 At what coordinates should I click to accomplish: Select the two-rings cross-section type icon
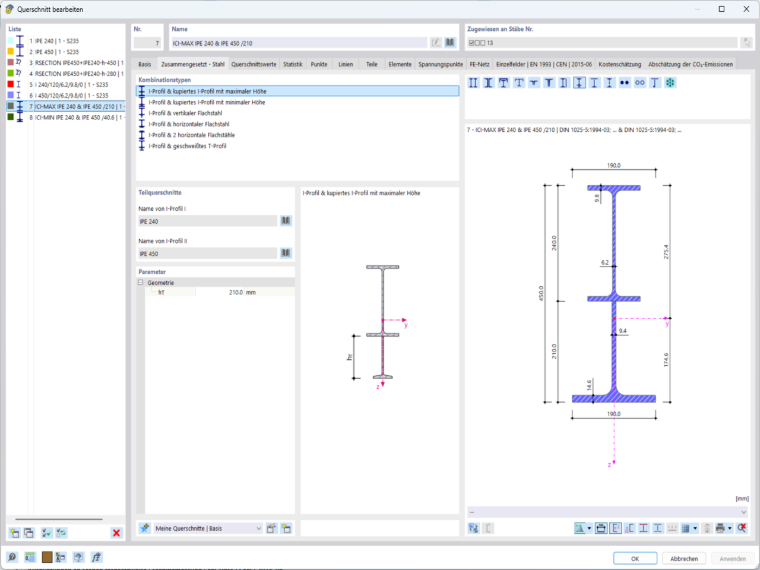pyautogui.click(x=640, y=83)
